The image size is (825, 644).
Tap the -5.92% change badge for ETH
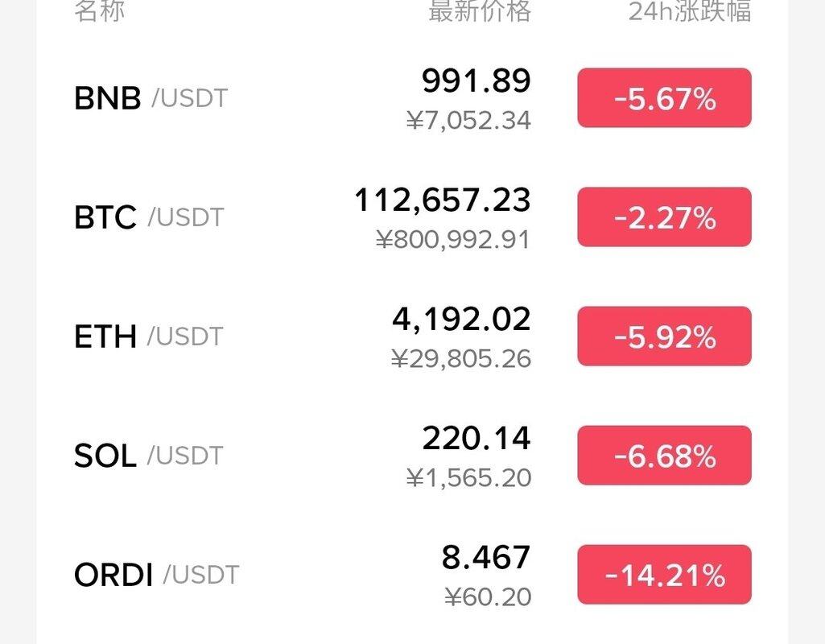coord(664,336)
